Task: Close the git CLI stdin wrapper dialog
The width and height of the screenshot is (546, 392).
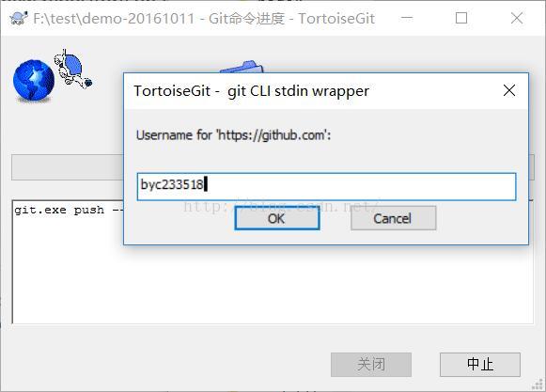Action: click(x=509, y=90)
